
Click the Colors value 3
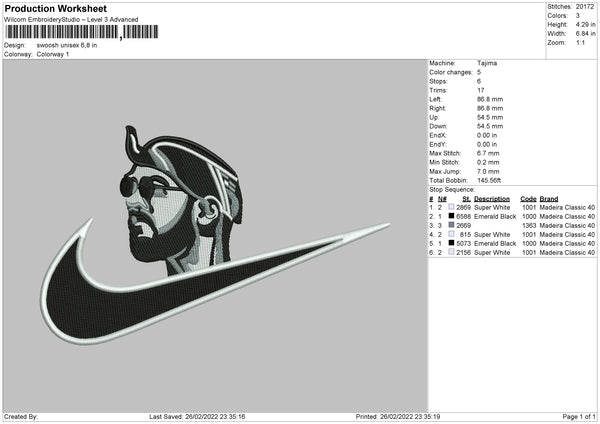(578, 16)
